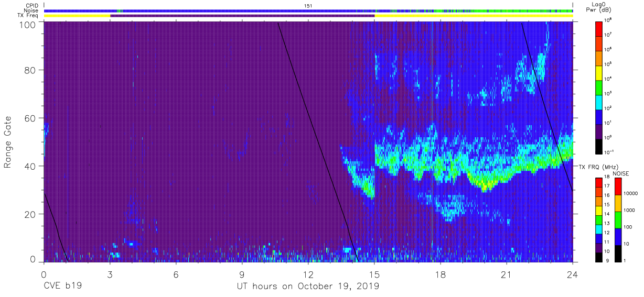Click the 10^4 power colorbar label

click(609, 78)
